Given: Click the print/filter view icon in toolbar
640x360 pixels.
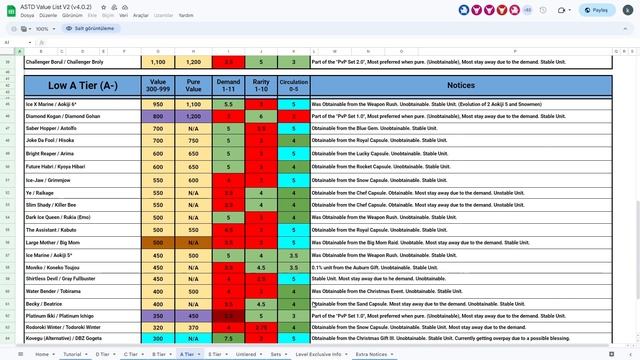Looking at the screenshot, I should [x=24, y=29].
